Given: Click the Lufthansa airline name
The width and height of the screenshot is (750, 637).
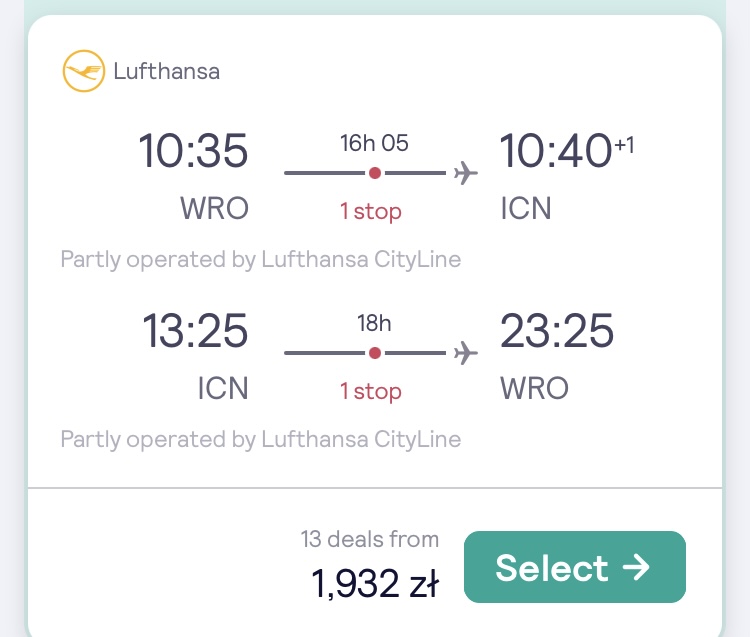Looking at the screenshot, I should [x=166, y=72].
